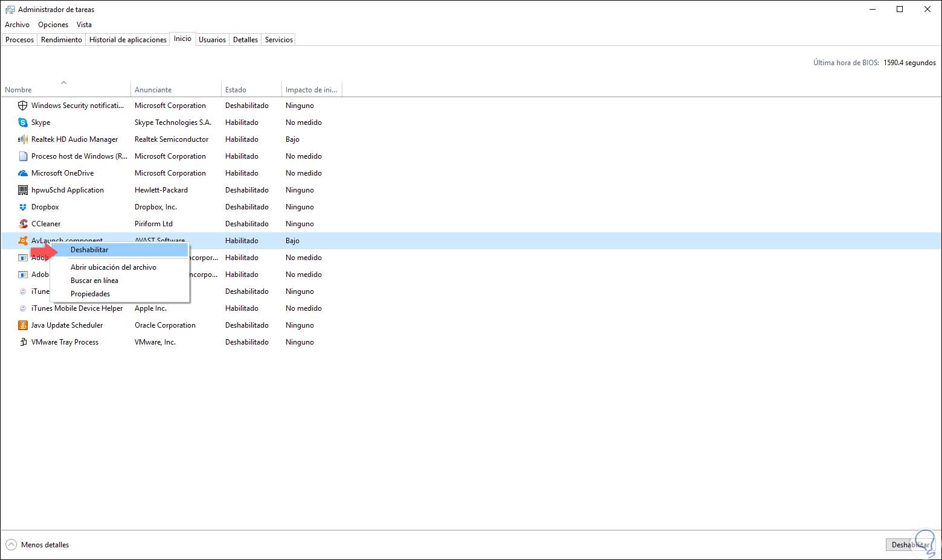Click the Java Update Scheduler icon
The image size is (942, 560).
pos(23,325)
